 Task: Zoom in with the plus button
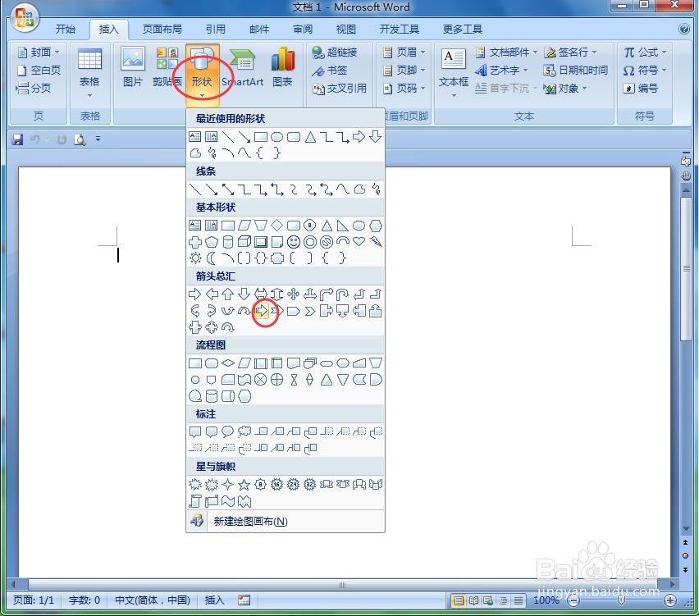click(x=669, y=601)
